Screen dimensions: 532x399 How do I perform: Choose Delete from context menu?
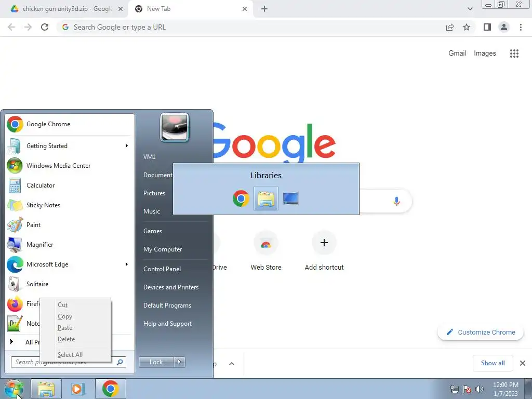75,339
